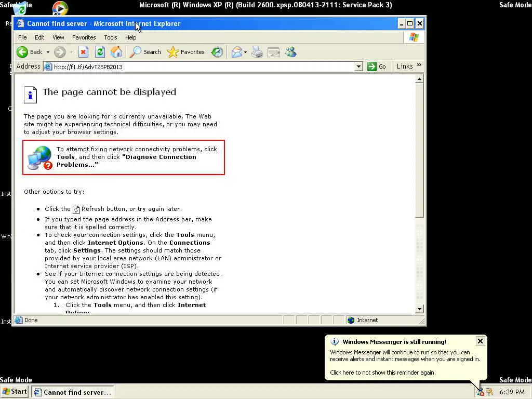Click the media player desktop icon

(x=60, y=8)
